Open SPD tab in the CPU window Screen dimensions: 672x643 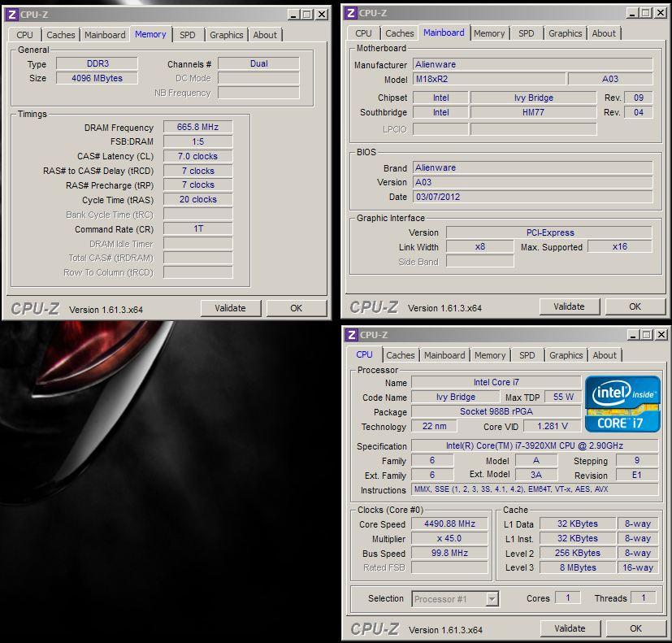[x=527, y=355]
